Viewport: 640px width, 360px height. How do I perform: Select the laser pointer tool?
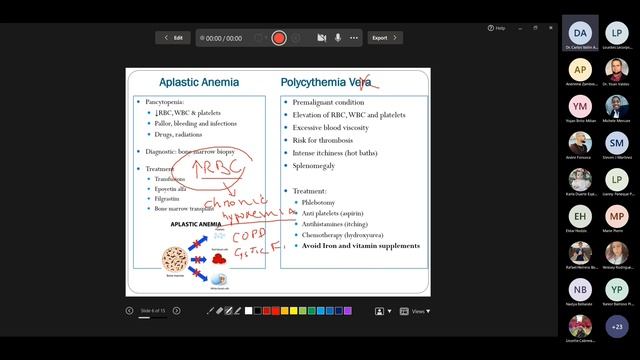(x=210, y=311)
